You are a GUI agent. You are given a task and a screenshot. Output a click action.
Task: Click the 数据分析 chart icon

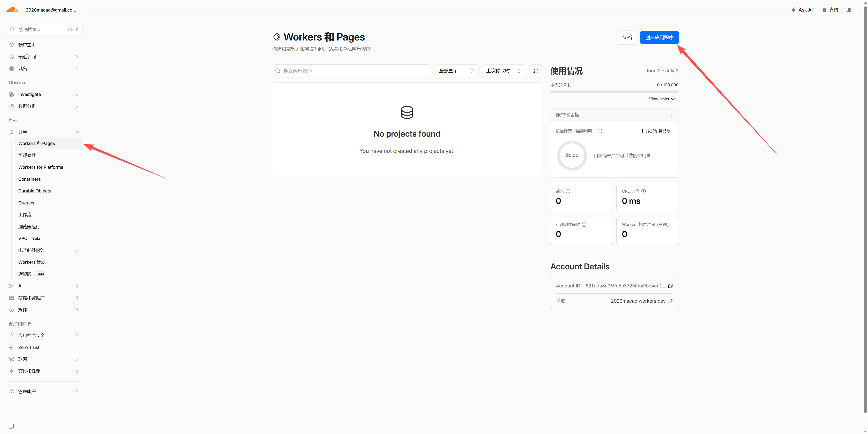pos(12,106)
